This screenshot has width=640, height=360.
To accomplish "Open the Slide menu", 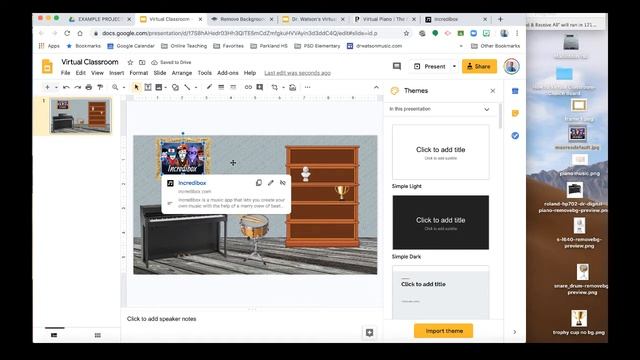I will click(160, 73).
